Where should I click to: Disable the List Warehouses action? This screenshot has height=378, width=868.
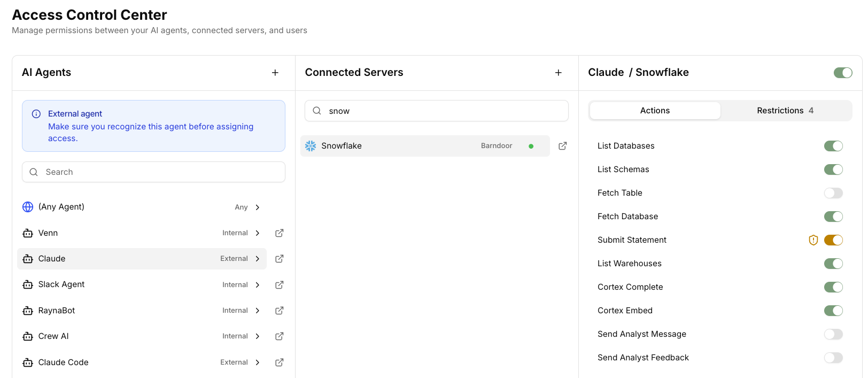pos(833,264)
